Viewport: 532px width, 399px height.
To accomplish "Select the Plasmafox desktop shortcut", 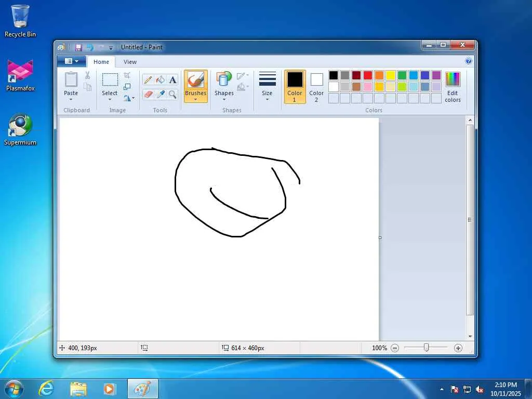I will coord(20,75).
